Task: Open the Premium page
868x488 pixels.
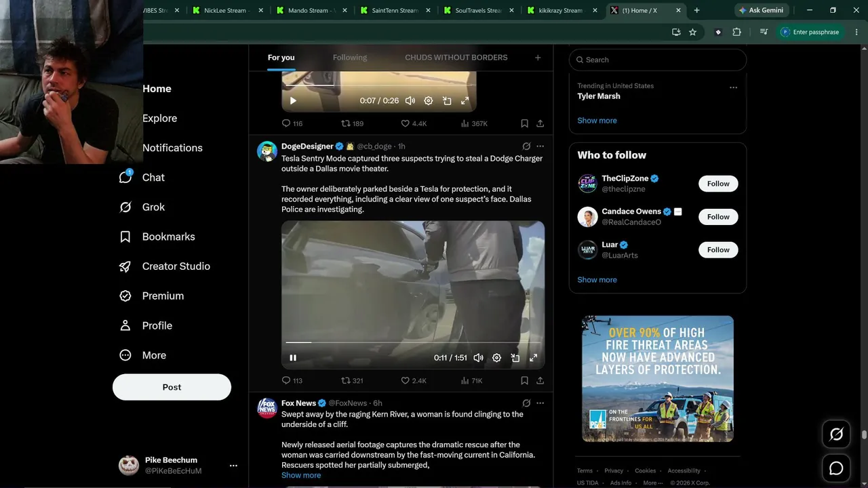Action: [151, 296]
